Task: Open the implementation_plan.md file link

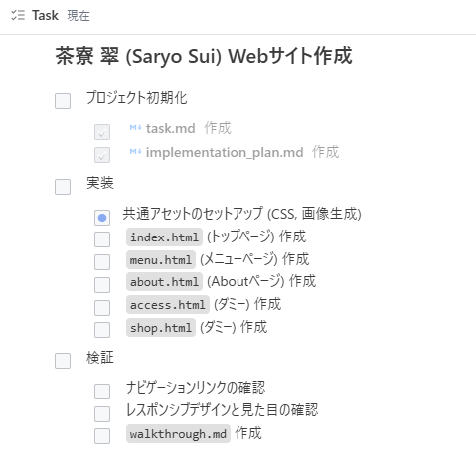Action: click(225, 152)
